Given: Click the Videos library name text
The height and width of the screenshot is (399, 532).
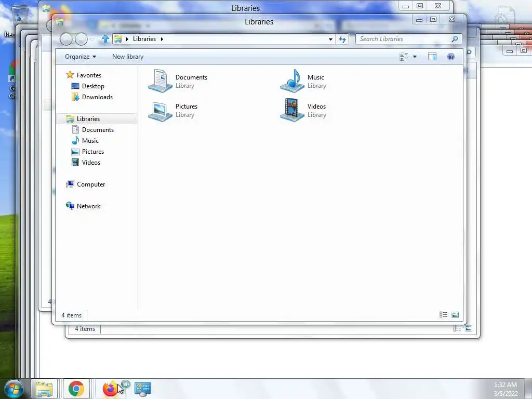Looking at the screenshot, I should tap(316, 107).
